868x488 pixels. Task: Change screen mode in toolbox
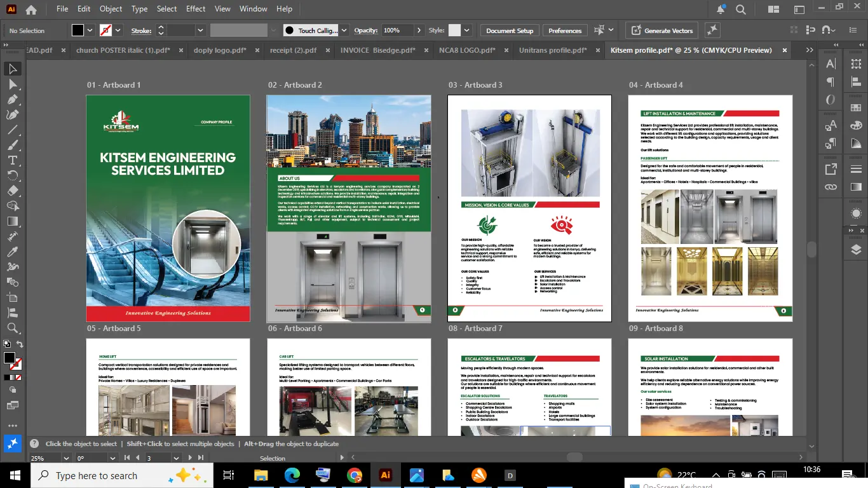tap(12, 405)
